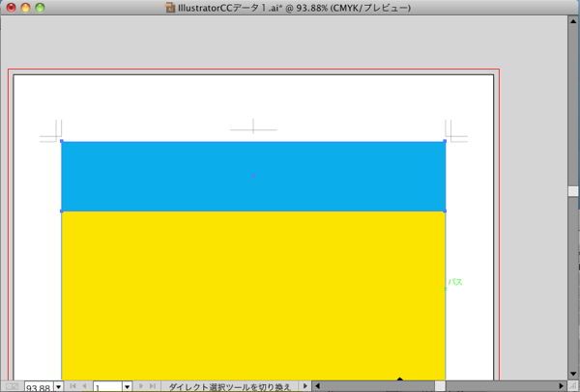Click the top-left anchor point of blue rectangle
580x392 pixels.
[62, 142]
